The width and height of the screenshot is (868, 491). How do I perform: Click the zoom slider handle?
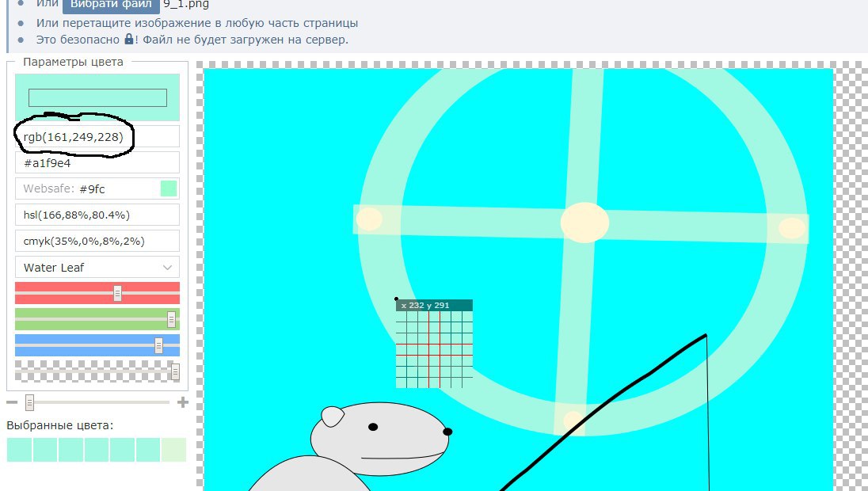[x=30, y=402]
